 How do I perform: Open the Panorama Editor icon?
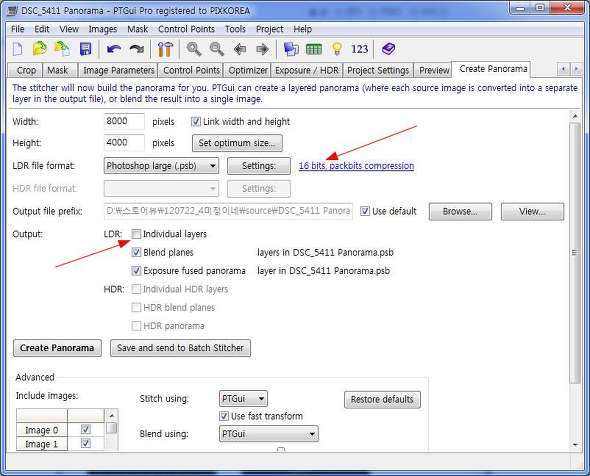click(291, 49)
